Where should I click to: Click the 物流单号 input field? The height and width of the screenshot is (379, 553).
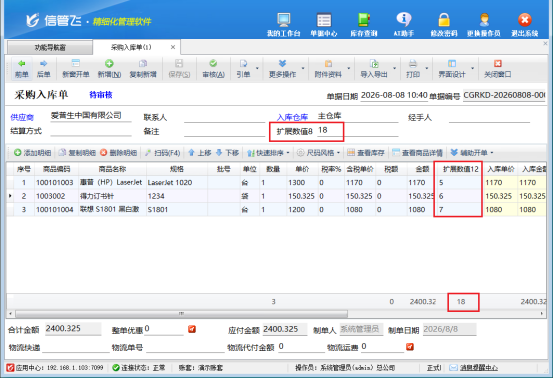[185, 347]
